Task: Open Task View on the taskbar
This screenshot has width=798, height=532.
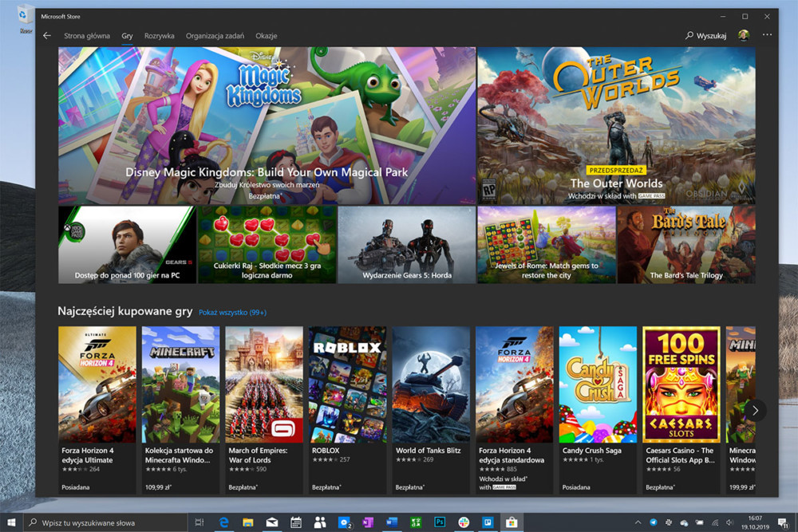Action: (199, 522)
